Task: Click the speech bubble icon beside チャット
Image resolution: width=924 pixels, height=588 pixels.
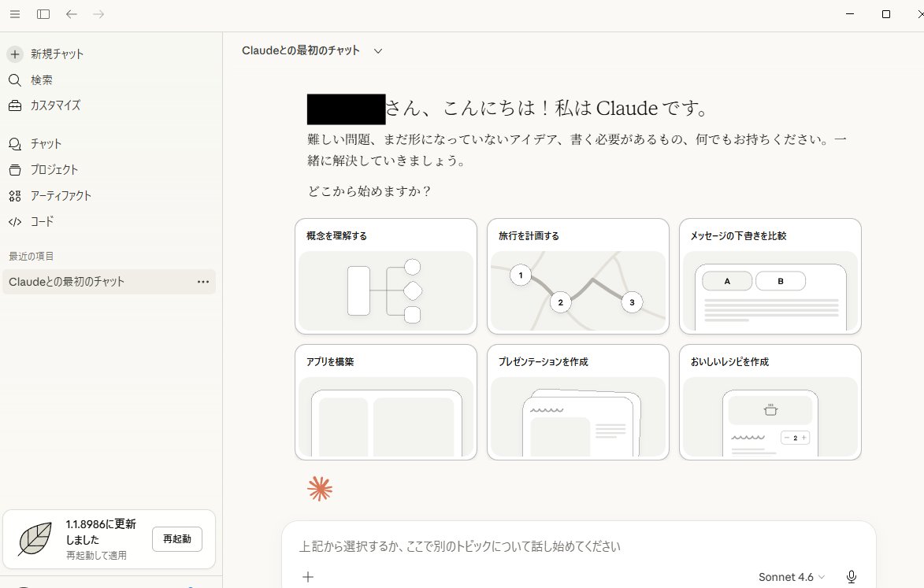Action: coord(15,143)
